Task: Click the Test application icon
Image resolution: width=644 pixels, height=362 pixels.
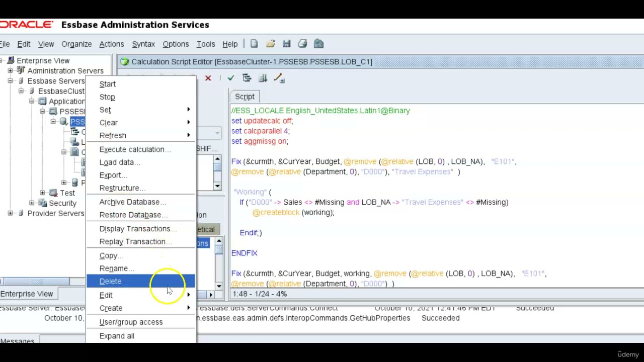Action: (x=53, y=193)
